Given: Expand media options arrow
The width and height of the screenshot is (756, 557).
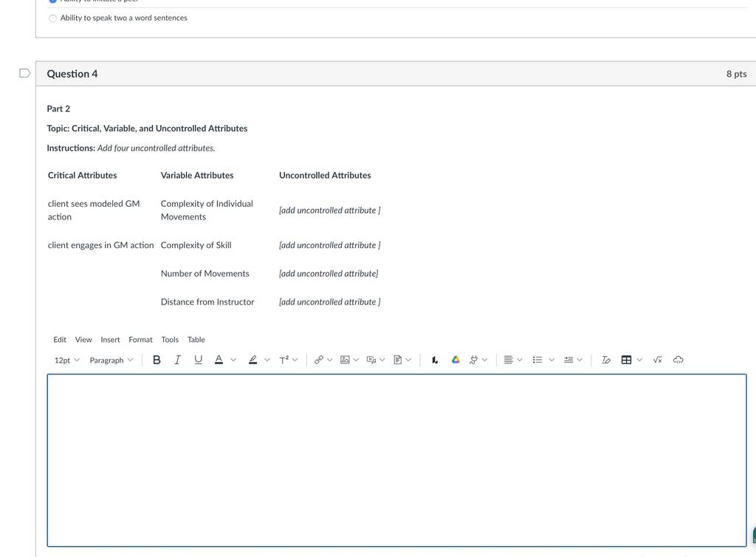Looking at the screenshot, I should click(382, 360).
